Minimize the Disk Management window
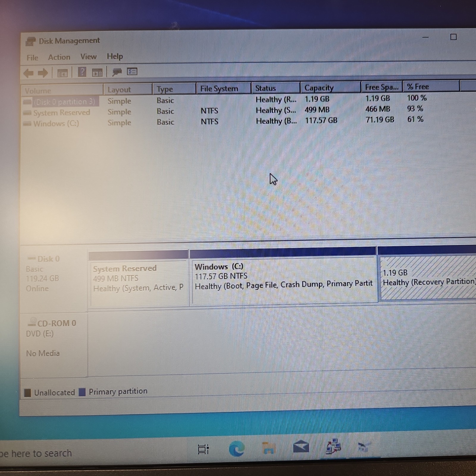Screen dimensions: 476x476 click(x=425, y=38)
